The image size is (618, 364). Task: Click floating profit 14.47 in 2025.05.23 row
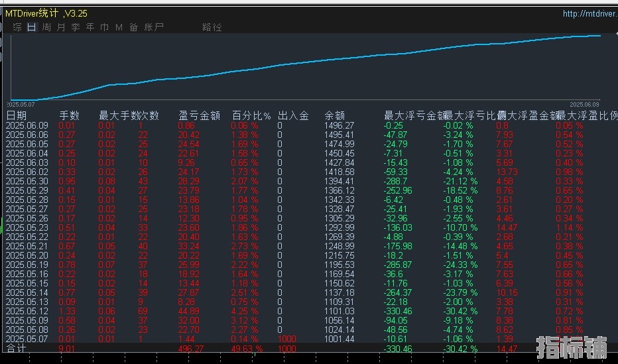507,227
